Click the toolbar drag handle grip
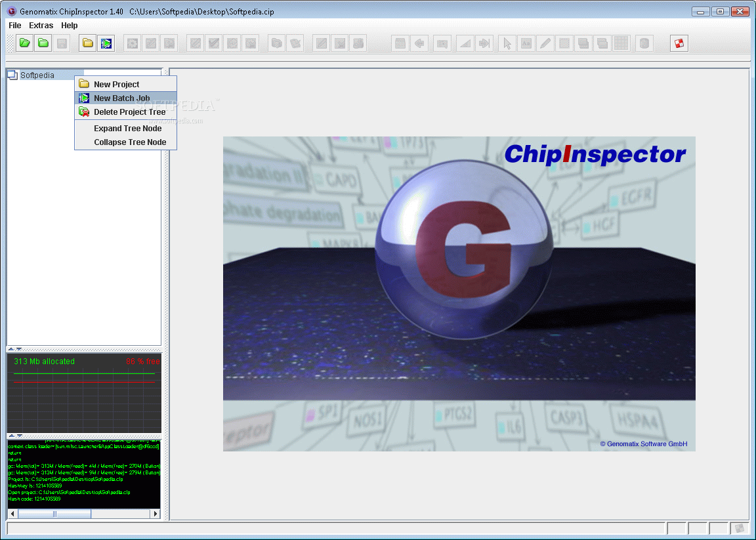The height and width of the screenshot is (540, 756). pos(10,43)
